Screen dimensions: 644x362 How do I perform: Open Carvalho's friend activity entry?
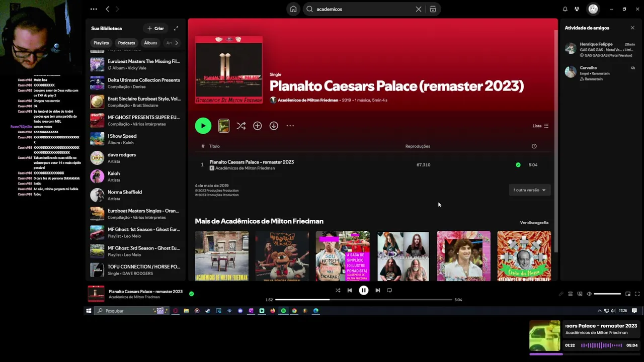click(600, 73)
